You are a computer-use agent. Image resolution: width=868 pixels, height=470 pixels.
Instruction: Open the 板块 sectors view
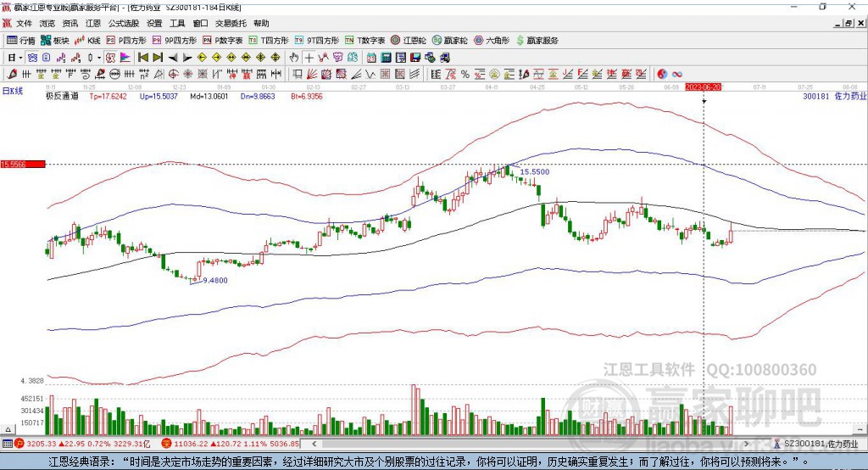55,41
